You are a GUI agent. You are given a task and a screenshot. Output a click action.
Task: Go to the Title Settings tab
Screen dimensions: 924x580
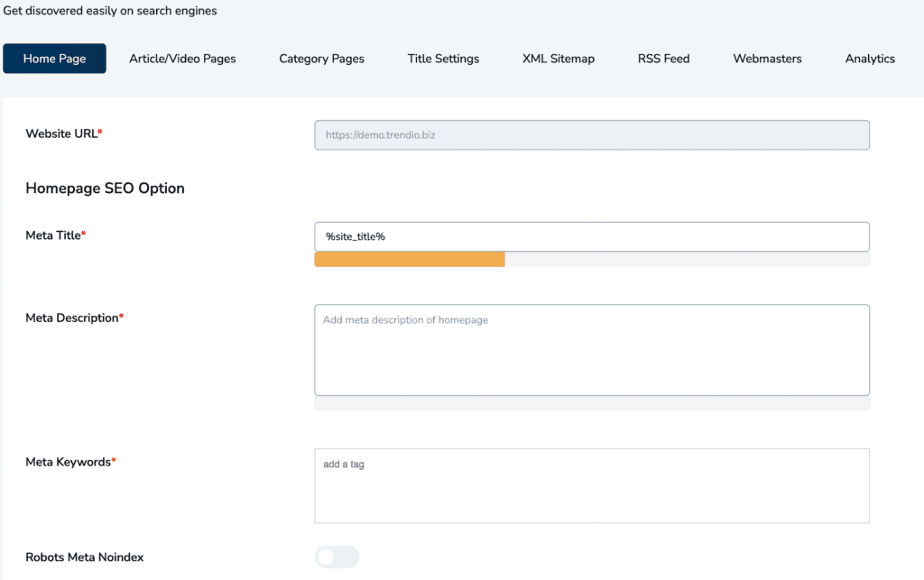[x=443, y=58]
